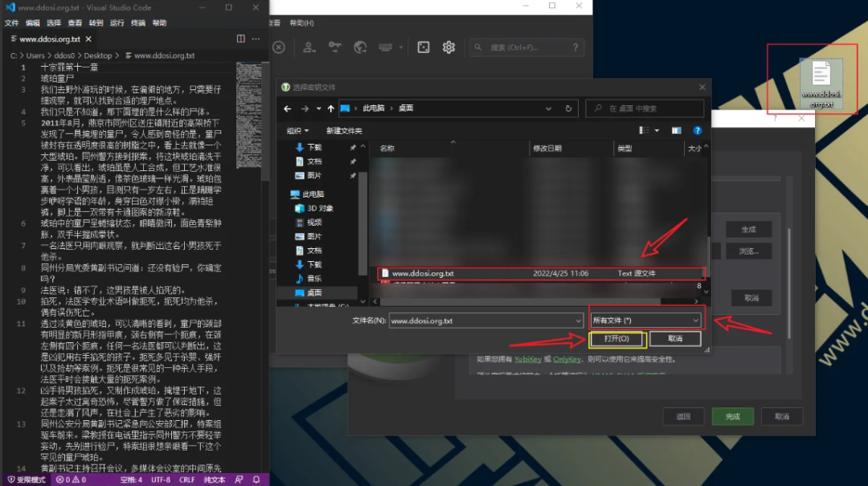The height and width of the screenshot is (486, 868).
Task: Open the split editor icon in VS Code
Action: coord(241,39)
